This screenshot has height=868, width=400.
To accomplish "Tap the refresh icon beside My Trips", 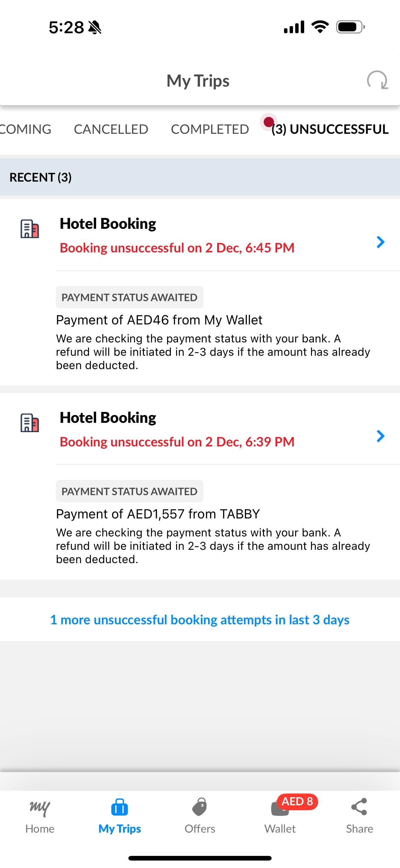I will (x=377, y=80).
